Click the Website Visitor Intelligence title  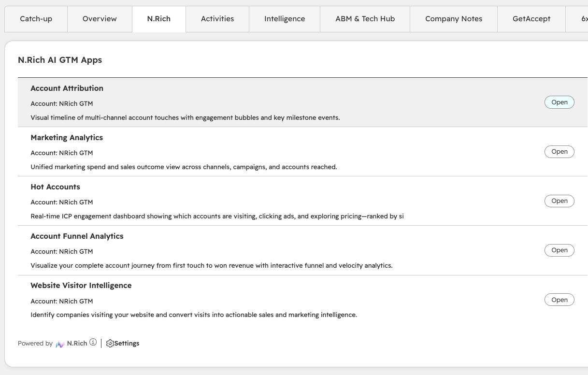pyautogui.click(x=81, y=286)
